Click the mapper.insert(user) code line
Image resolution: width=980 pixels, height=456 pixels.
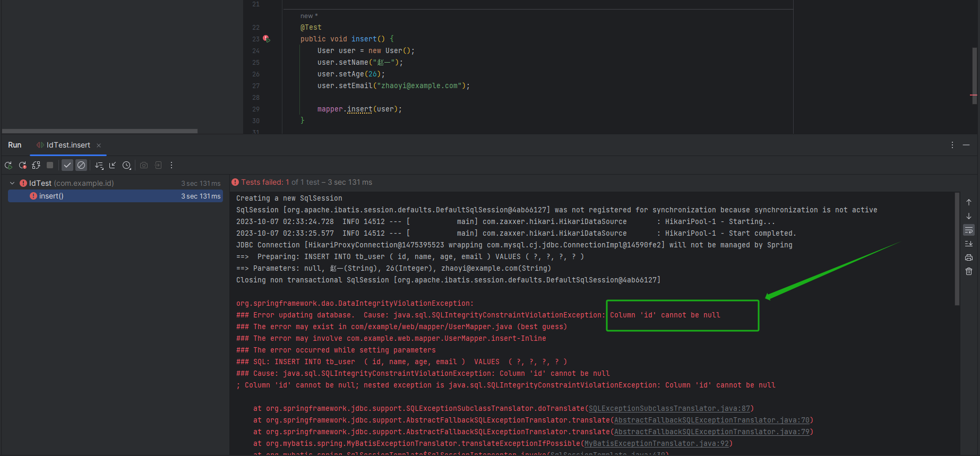359,109
